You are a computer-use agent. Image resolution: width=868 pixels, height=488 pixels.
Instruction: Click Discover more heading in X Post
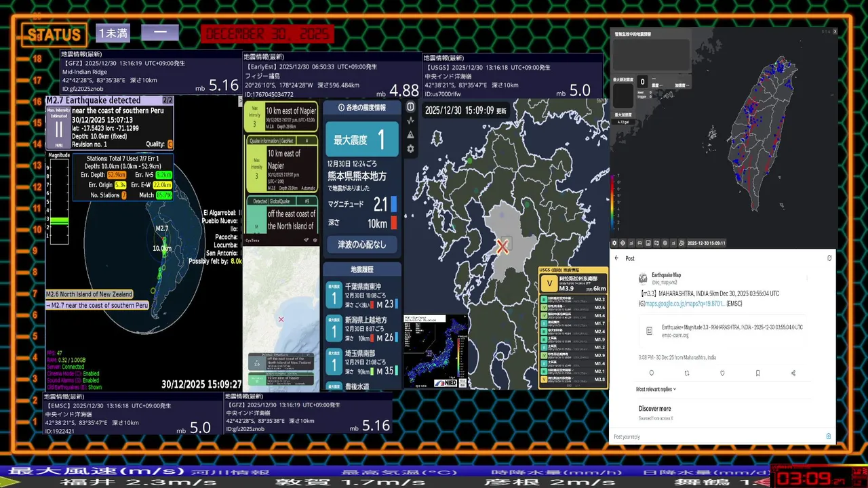coord(654,409)
